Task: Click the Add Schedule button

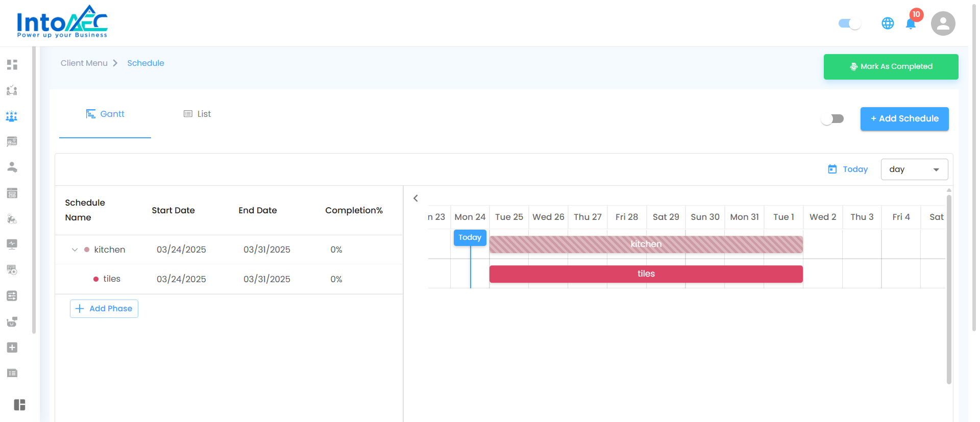Action: click(904, 119)
